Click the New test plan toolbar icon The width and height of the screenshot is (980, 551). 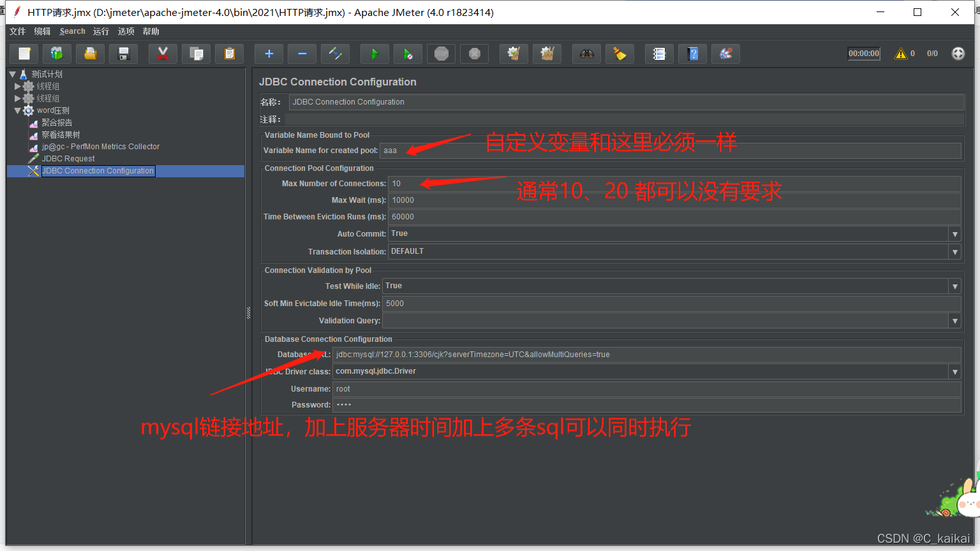24,54
